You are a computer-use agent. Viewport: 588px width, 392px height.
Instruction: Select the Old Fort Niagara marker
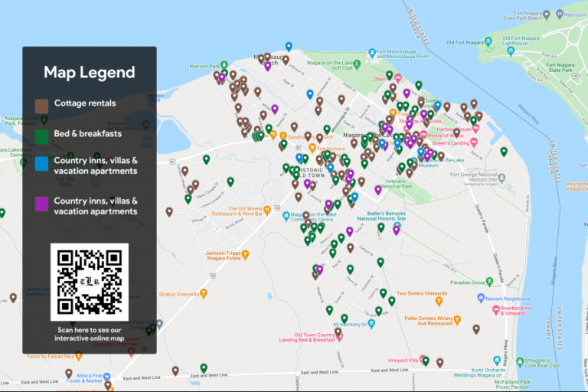point(488,41)
